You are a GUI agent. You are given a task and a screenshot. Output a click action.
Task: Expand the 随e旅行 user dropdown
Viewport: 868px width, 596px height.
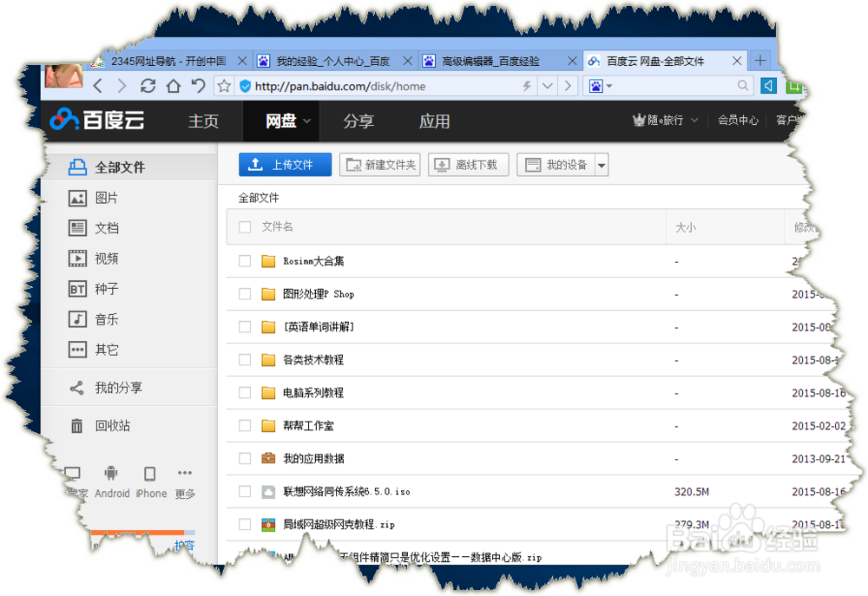click(x=694, y=120)
